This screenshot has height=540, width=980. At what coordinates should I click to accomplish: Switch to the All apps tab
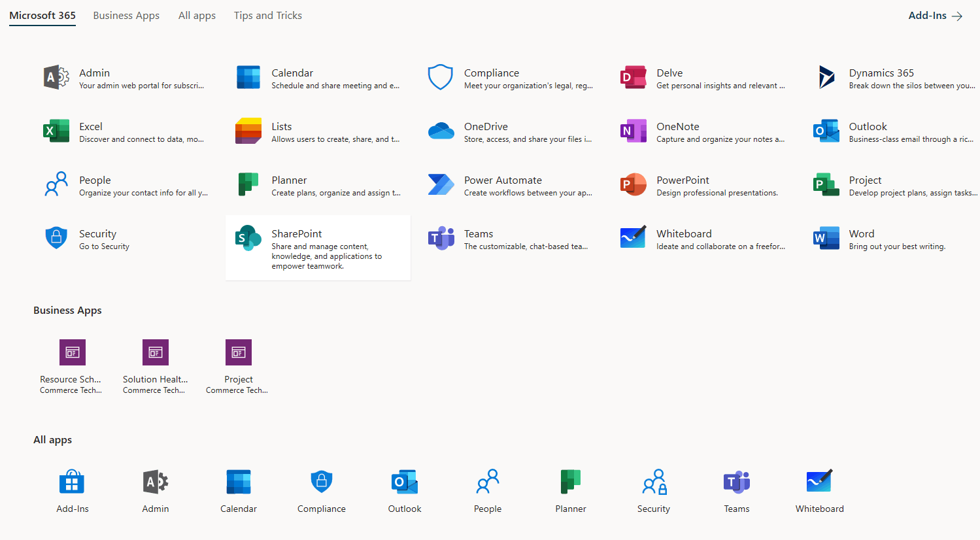(197, 15)
